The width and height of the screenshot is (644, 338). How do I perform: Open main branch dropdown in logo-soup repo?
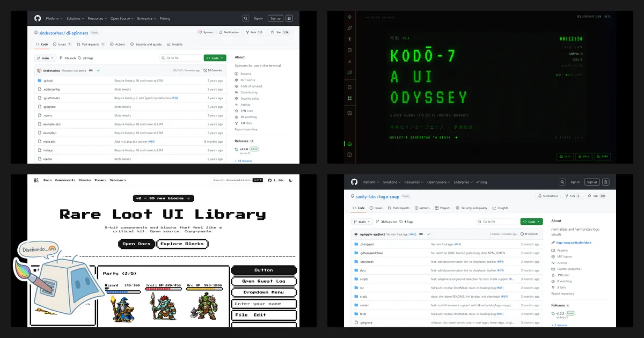(x=362, y=222)
